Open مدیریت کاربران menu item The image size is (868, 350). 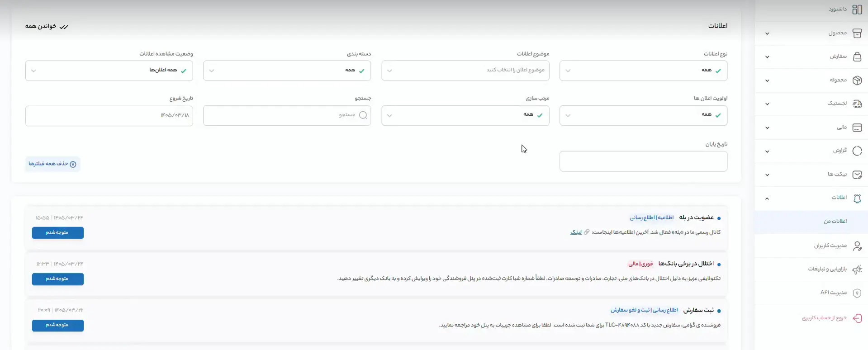(830, 246)
